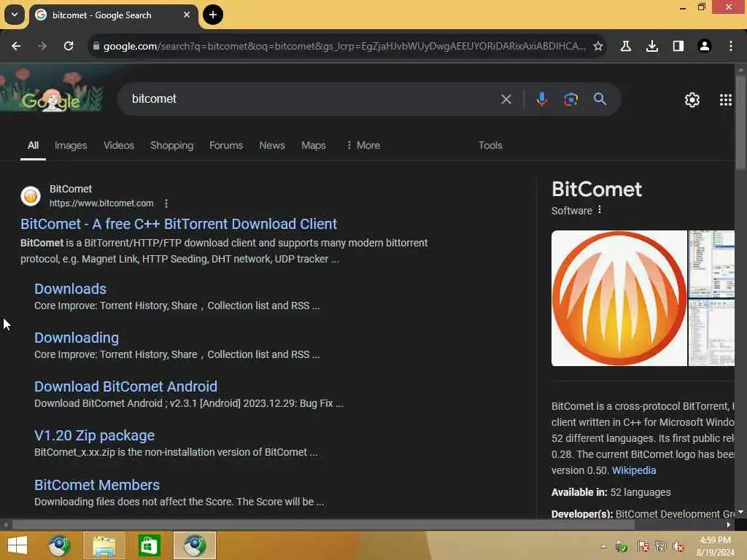Go forward to next page
747x560 pixels.
42,46
